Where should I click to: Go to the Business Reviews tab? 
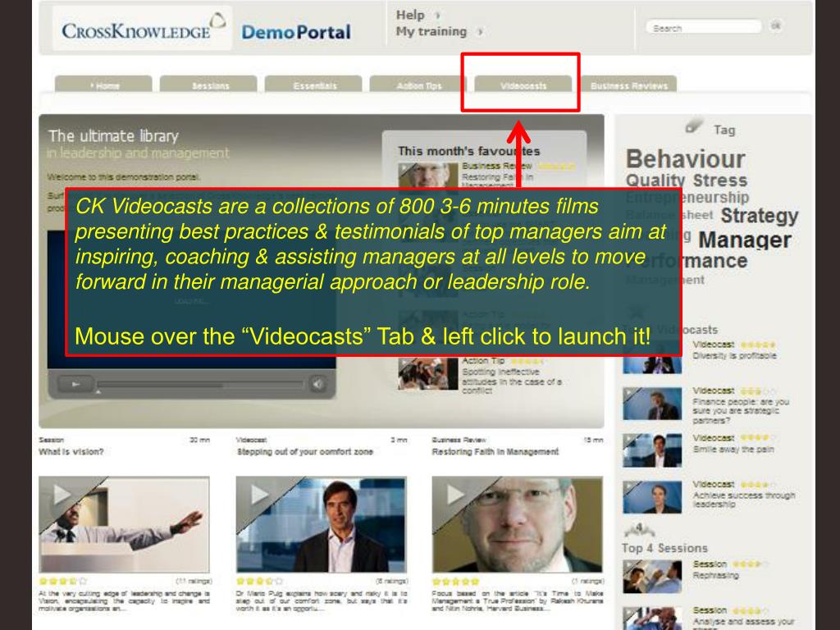pyautogui.click(x=629, y=84)
